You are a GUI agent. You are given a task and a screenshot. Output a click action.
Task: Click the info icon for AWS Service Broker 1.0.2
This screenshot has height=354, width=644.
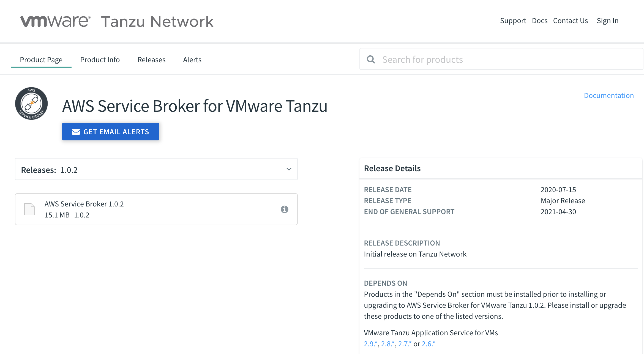(284, 209)
